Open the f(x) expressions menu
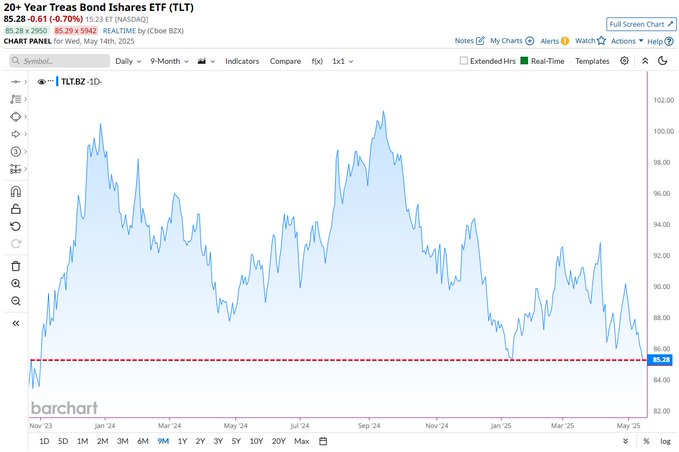The image size is (679, 452). [317, 61]
